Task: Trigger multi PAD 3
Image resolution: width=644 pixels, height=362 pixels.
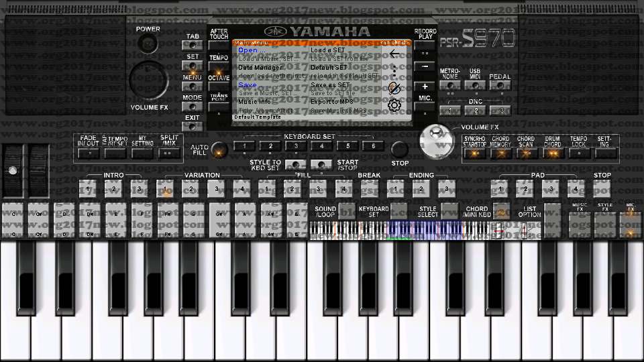Action: pos(551,189)
